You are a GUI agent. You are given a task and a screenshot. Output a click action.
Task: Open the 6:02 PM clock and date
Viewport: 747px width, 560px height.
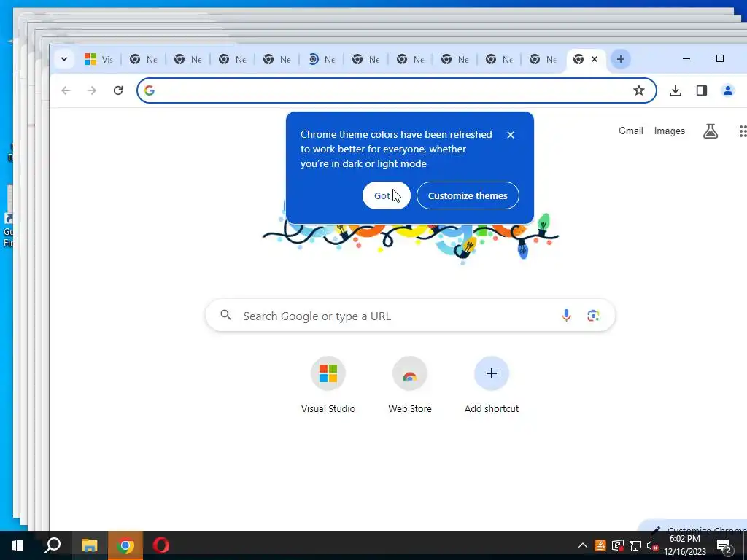684,545
